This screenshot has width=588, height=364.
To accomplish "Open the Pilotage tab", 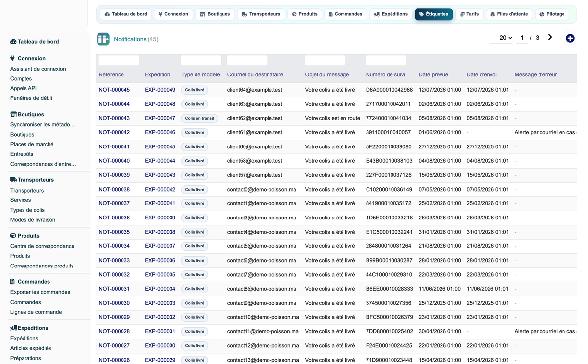I will pyautogui.click(x=552, y=14).
